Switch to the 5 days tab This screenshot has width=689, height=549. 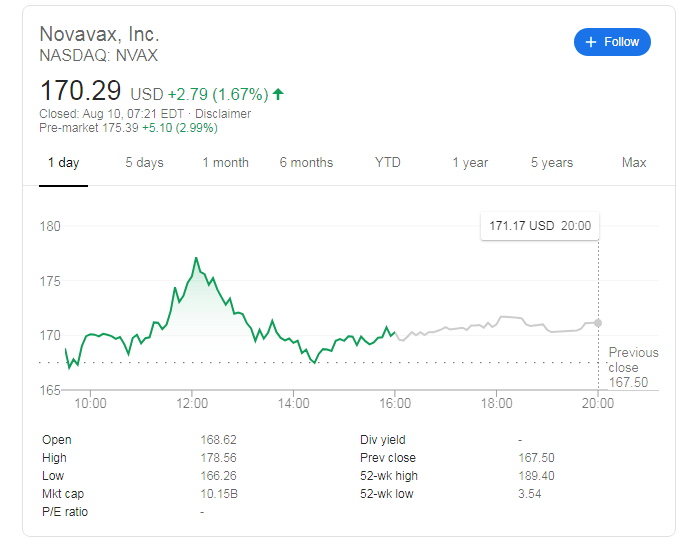pyautogui.click(x=144, y=163)
